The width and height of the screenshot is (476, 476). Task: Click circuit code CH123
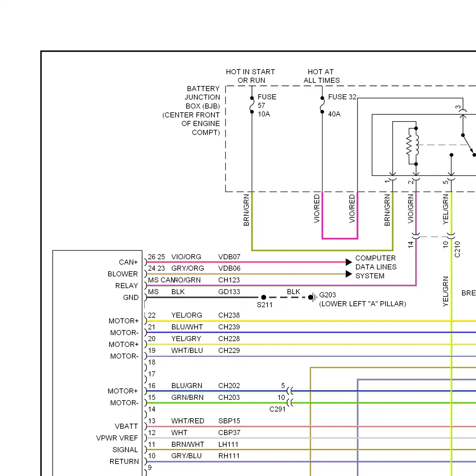pos(229,280)
